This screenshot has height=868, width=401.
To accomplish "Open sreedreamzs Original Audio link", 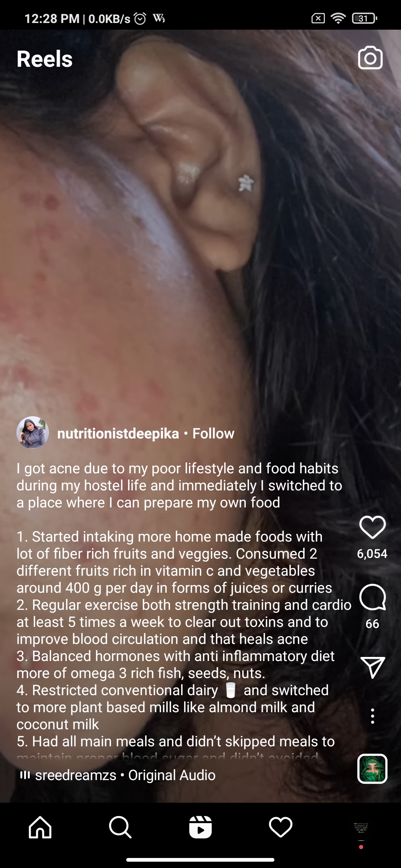I will tap(125, 775).
